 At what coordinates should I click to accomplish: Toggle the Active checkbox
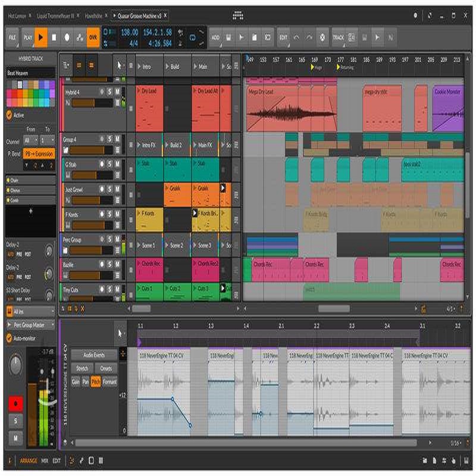click(x=10, y=115)
